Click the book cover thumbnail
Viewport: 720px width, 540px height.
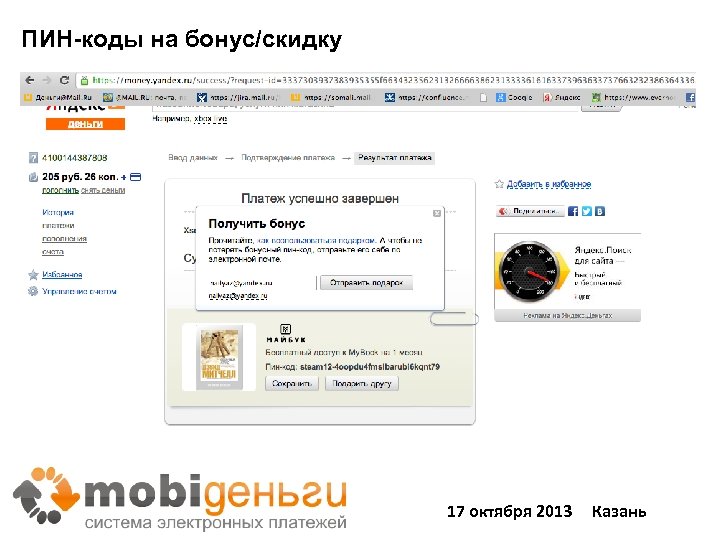pyautogui.click(x=219, y=357)
